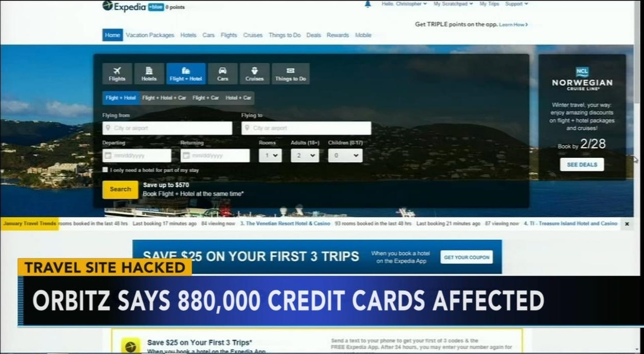Viewport: 644px width, 354px height.
Task: Choose the Hotel + Car package option
Action: [x=238, y=98]
